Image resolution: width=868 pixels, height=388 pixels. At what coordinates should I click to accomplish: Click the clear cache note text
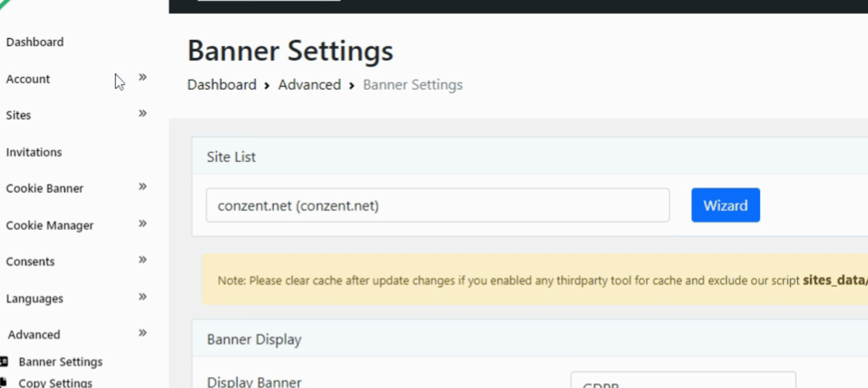(x=542, y=280)
